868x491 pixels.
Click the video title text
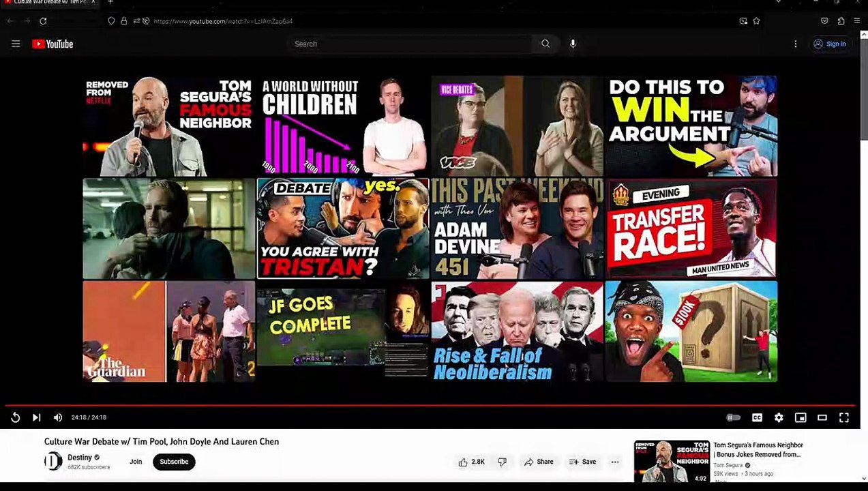162,441
